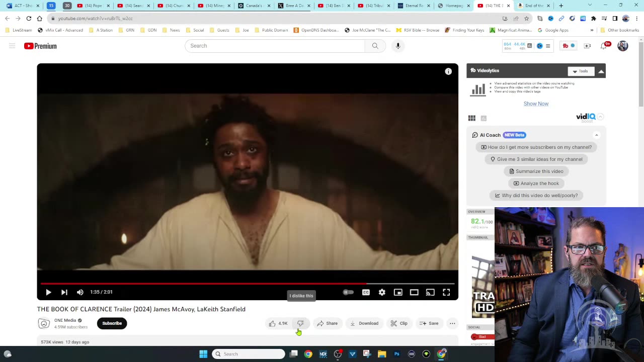The height and width of the screenshot is (362, 644).
Task: Mute the video volume speaker icon
Action: point(80,292)
